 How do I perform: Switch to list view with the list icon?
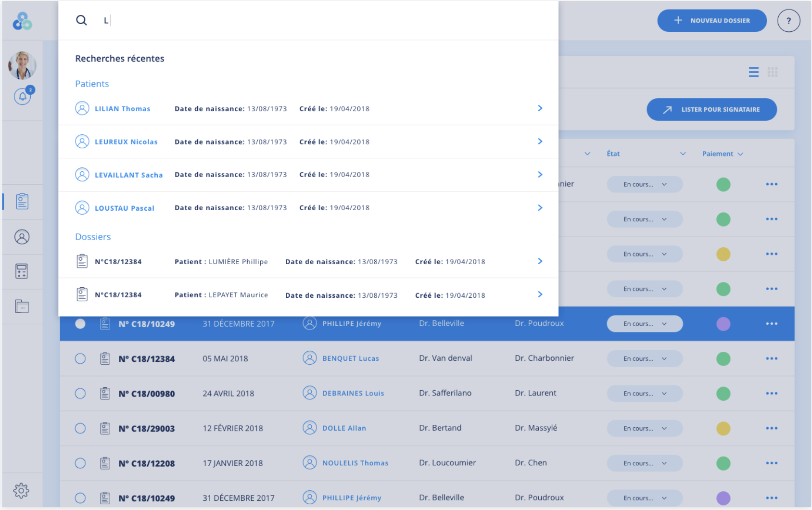pyautogui.click(x=753, y=72)
